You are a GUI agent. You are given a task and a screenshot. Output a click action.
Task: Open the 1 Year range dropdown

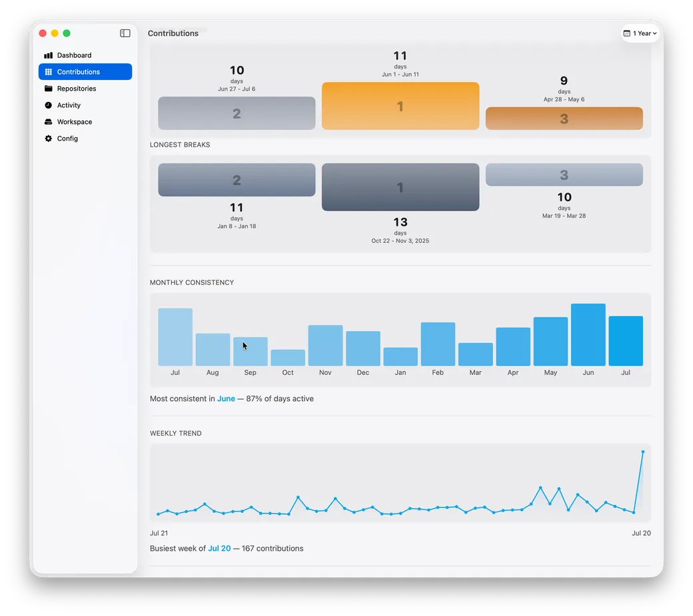(640, 33)
